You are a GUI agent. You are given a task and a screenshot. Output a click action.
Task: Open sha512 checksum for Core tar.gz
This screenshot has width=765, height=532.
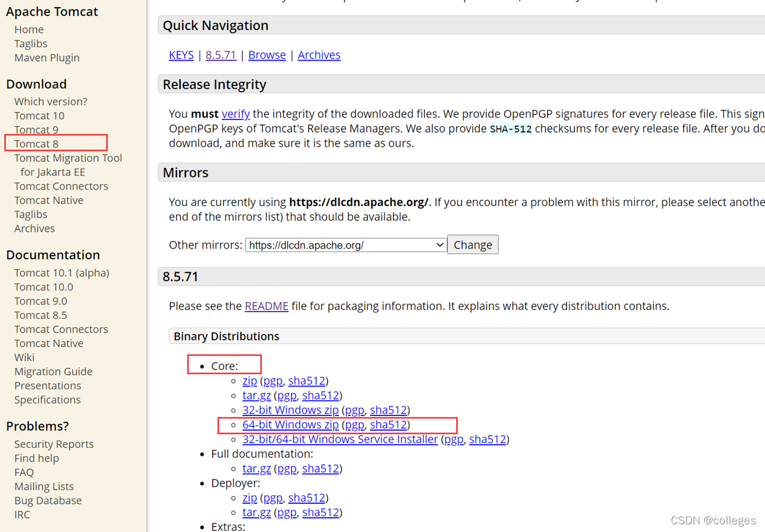(x=321, y=395)
